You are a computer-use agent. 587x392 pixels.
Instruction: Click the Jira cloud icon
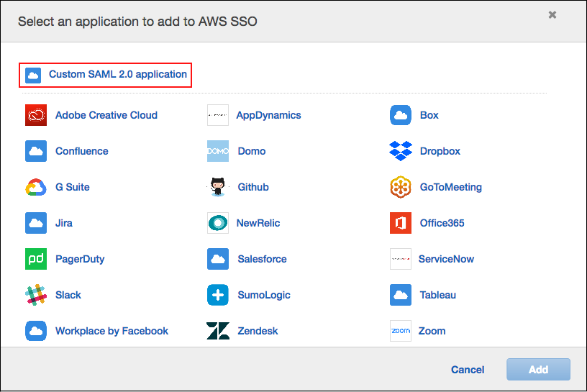36,223
